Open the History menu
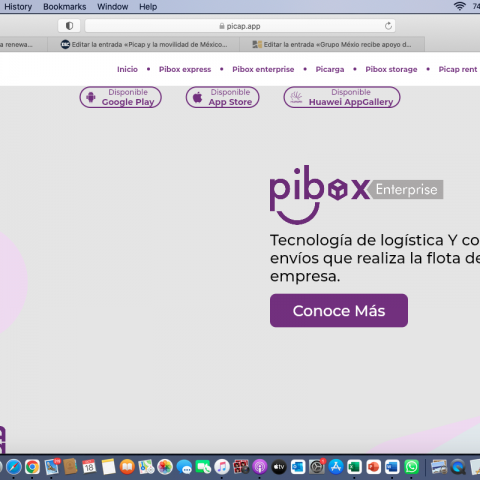Screen dimensions: 480x480 [x=18, y=7]
